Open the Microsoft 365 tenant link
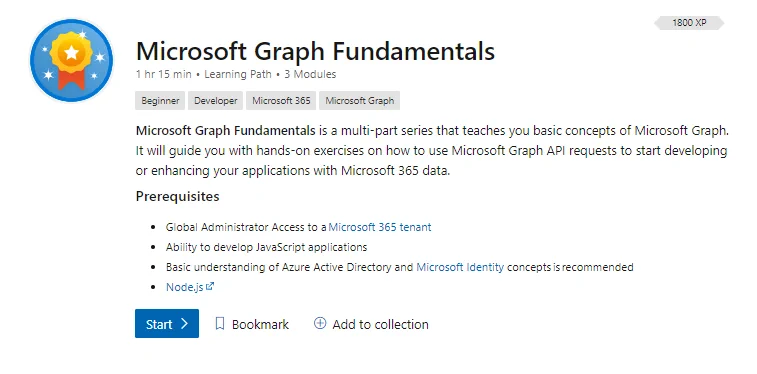Screen dimensions: 757x374 click(x=380, y=227)
